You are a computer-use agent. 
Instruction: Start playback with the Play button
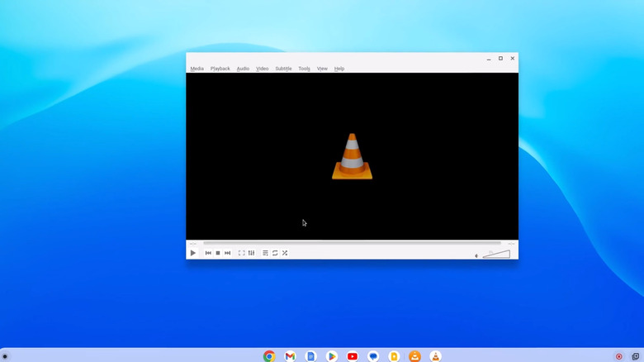[193, 253]
